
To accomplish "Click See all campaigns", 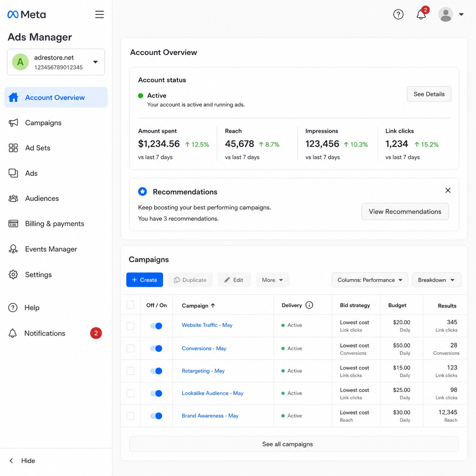I will coord(294,444).
